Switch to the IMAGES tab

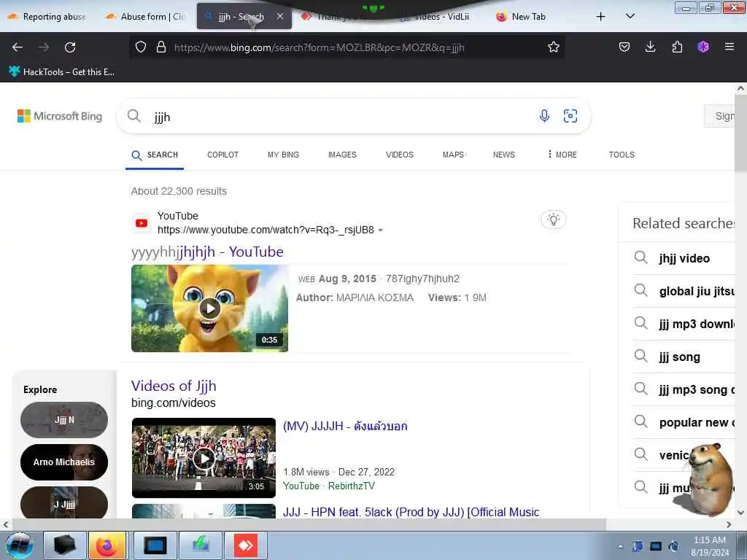click(x=342, y=155)
